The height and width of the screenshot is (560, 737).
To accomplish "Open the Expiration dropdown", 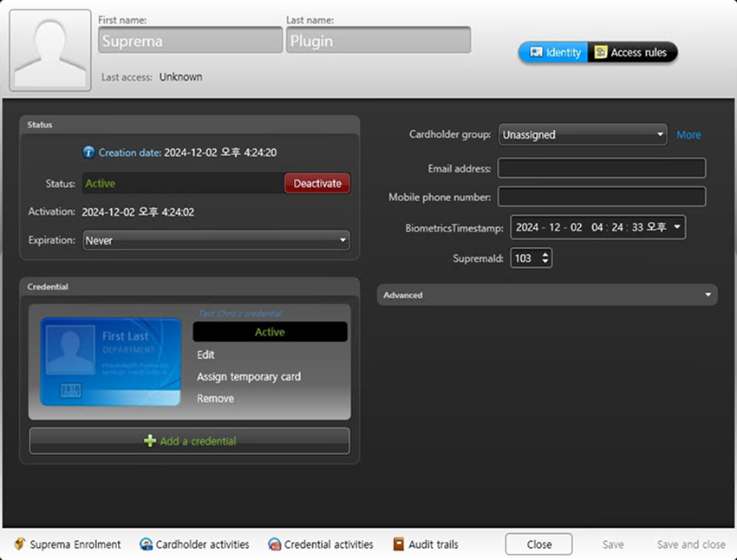I will click(x=216, y=240).
